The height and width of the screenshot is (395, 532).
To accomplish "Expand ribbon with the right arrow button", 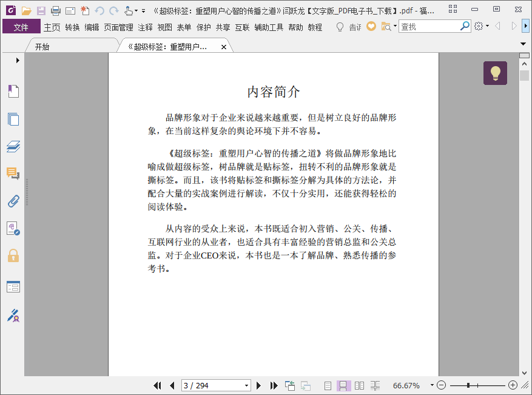I will [x=525, y=26].
